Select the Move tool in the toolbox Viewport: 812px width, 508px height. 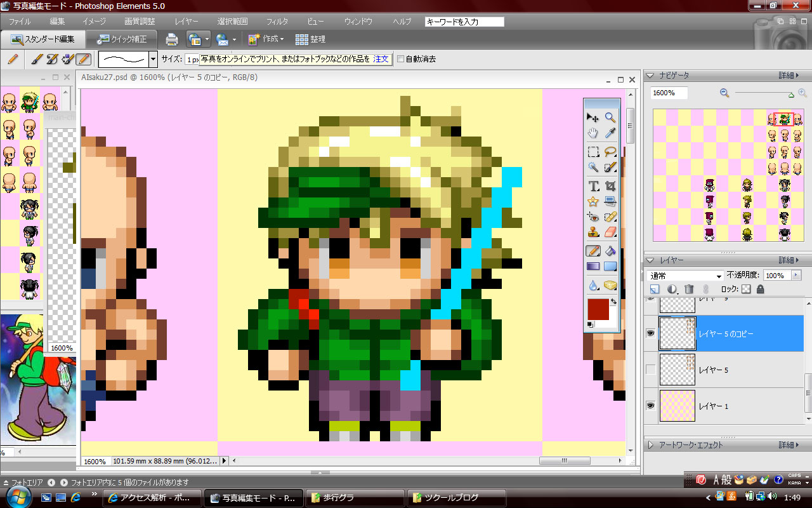593,117
